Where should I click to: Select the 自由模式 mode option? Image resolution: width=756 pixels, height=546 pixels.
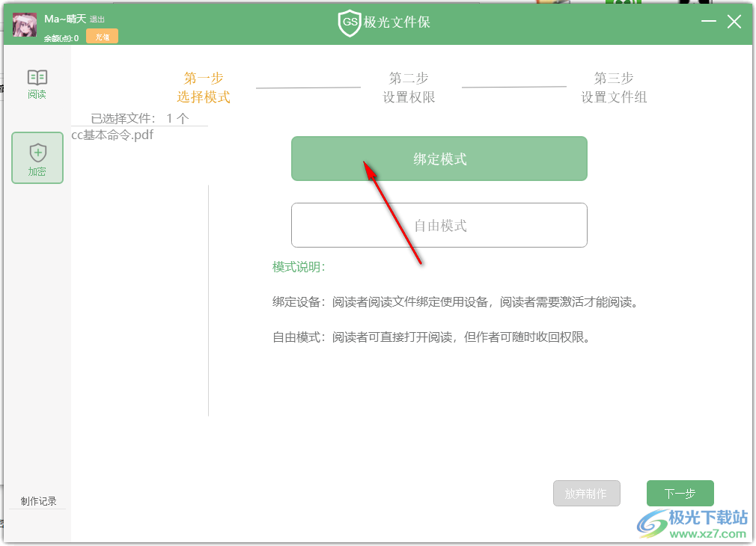439,225
